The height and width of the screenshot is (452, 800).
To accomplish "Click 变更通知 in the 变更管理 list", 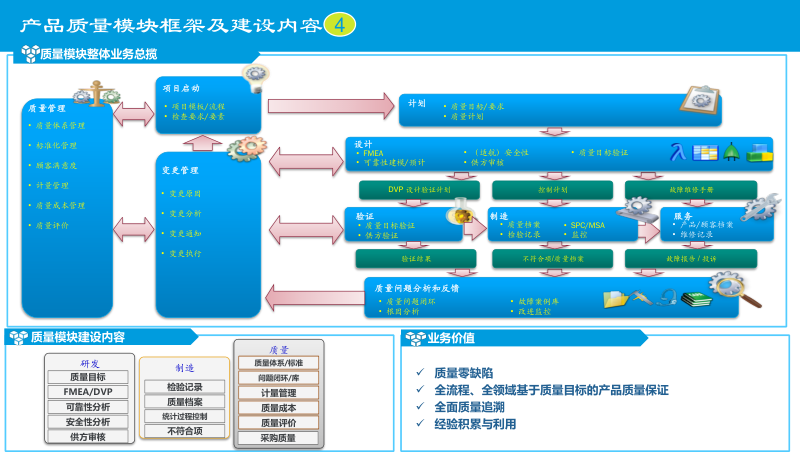I will point(185,234).
